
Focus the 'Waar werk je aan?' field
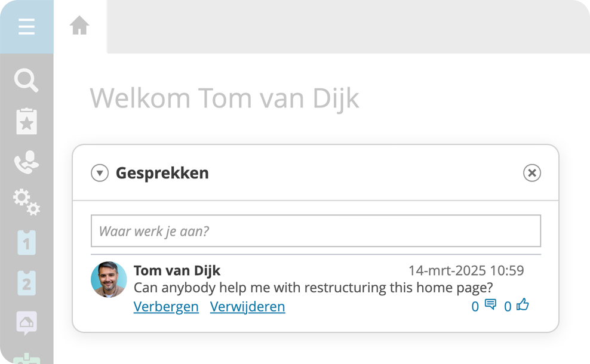316,231
